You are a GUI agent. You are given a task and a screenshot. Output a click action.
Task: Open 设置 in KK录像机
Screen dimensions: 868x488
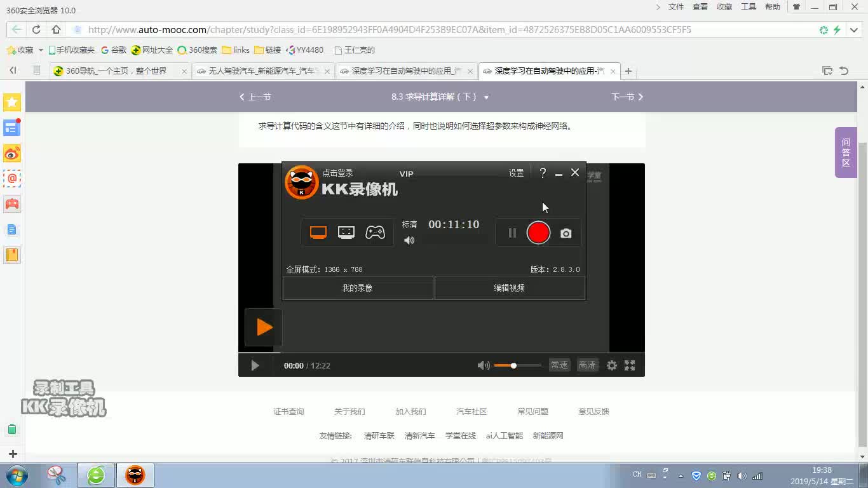(x=516, y=173)
